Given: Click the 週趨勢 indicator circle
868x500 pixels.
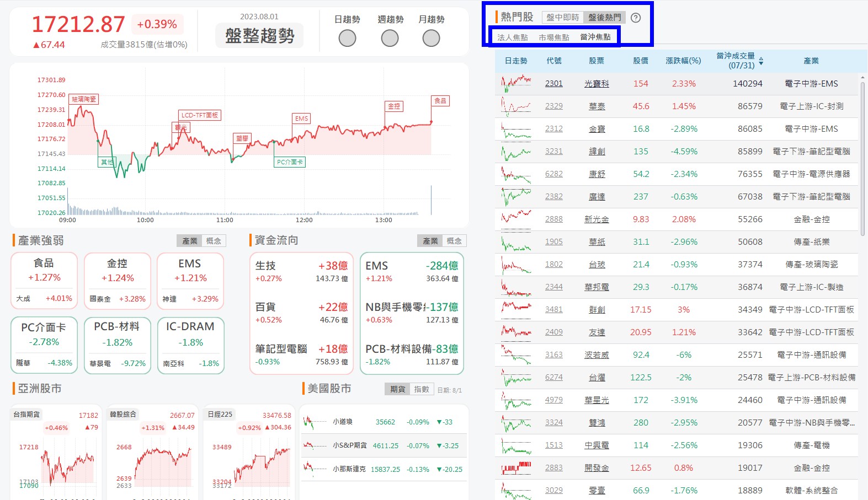Looking at the screenshot, I should (x=390, y=38).
